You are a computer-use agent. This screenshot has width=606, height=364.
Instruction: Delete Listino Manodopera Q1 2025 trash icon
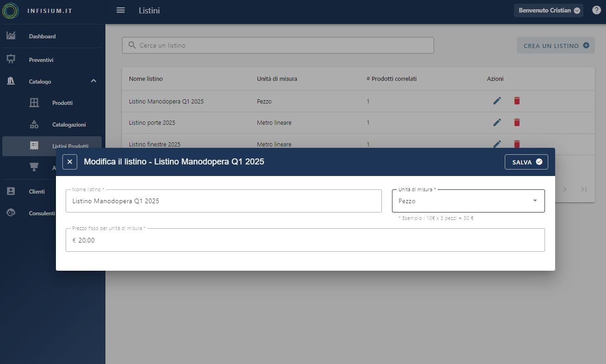tap(517, 101)
